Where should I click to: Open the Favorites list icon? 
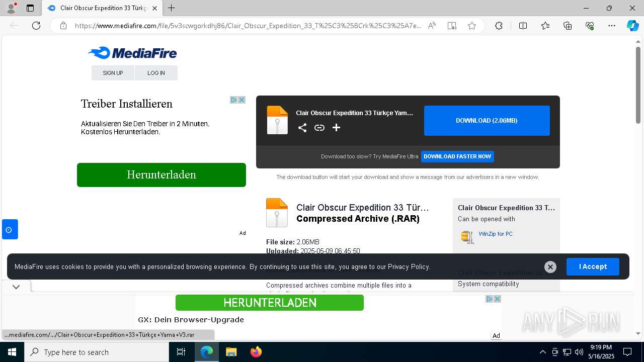(x=545, y=26)
